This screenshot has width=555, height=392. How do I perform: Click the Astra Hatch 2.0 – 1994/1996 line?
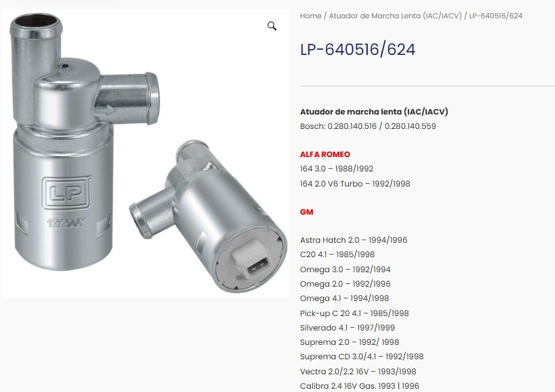tap(353, 240)
